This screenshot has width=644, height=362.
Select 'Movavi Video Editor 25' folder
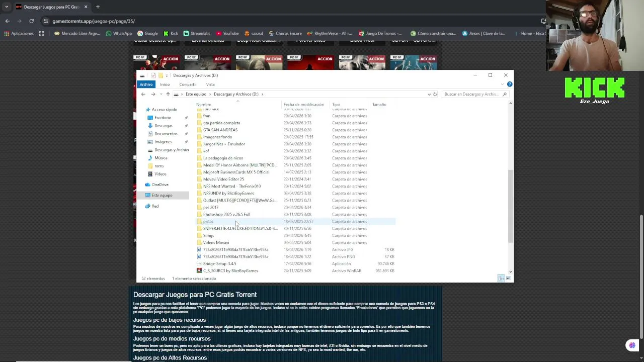tap(223, 179)
